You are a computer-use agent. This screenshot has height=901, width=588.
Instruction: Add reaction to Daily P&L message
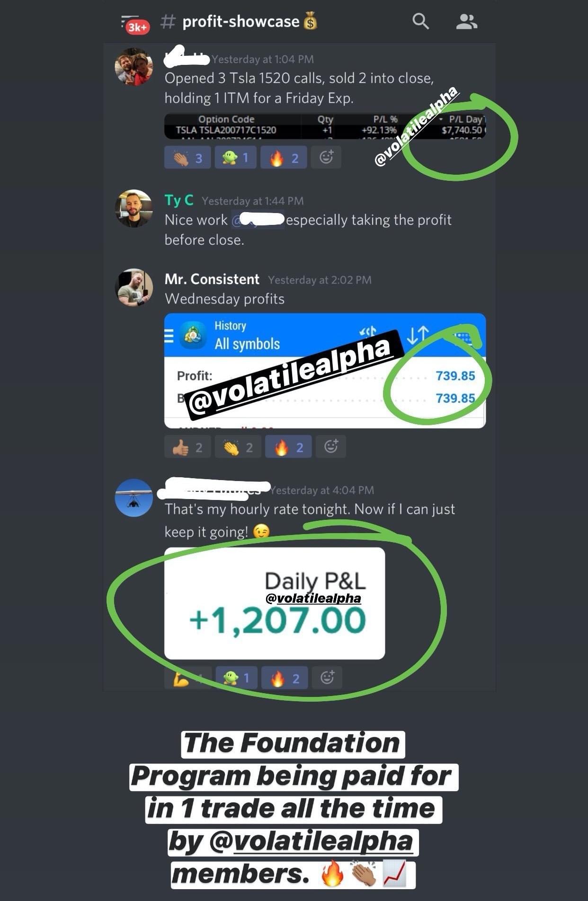(327, 678)
